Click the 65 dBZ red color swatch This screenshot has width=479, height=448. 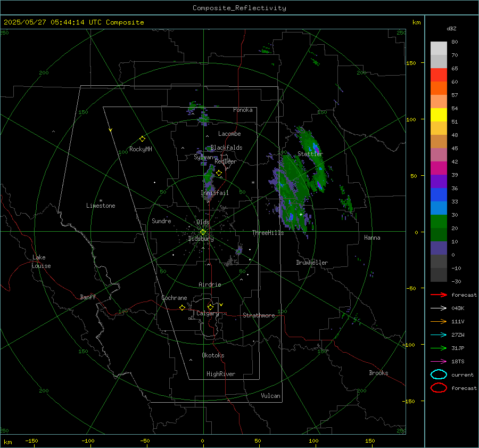click(x=439, y=75)
